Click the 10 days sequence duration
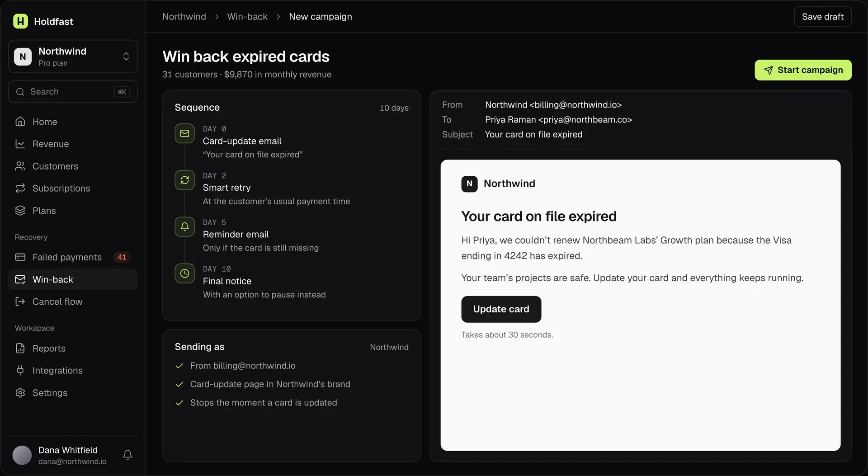The image size is (868, 476). pyautogui.click(x=394, y=108)
